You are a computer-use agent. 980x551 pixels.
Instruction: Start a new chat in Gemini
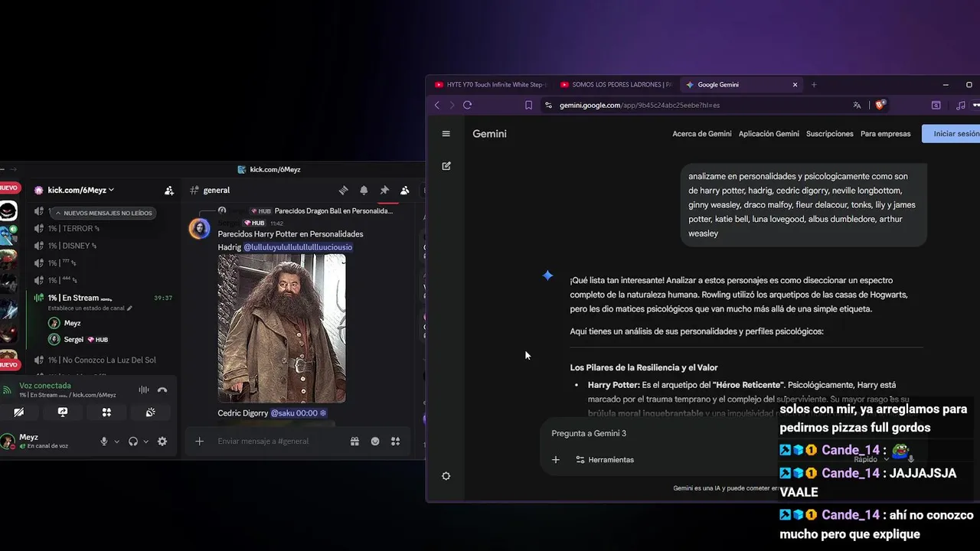coord(446,165)
